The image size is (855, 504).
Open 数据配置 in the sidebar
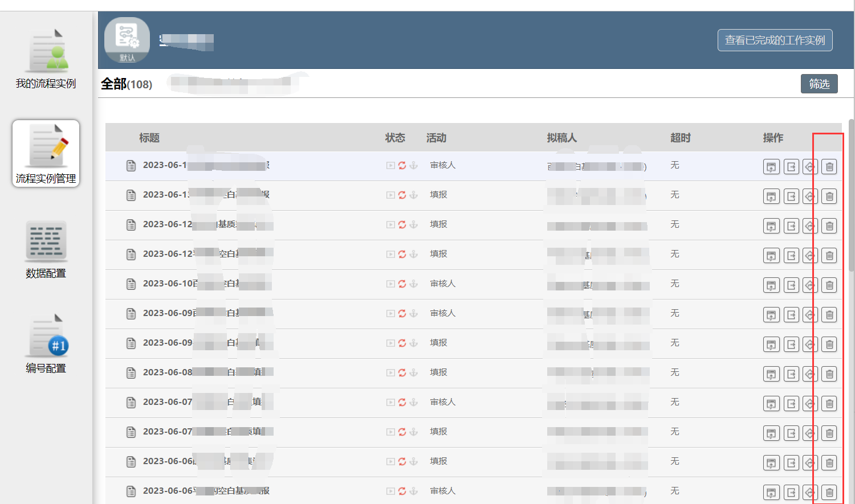click(46, 249)
